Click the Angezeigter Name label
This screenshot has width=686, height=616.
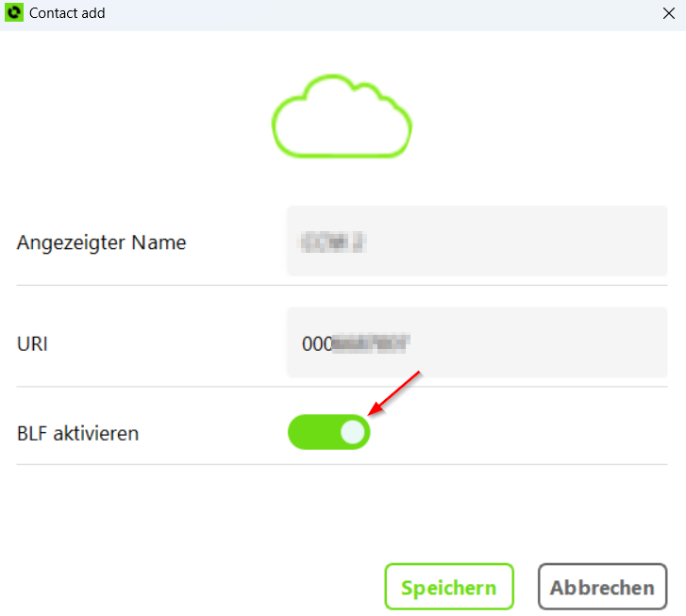point(102,242)
